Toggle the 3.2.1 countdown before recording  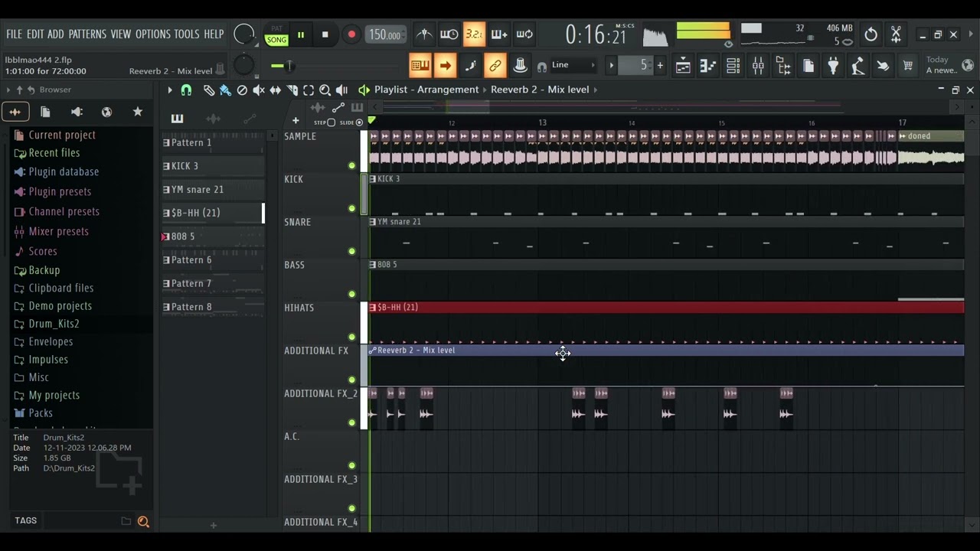click(474, 34)
